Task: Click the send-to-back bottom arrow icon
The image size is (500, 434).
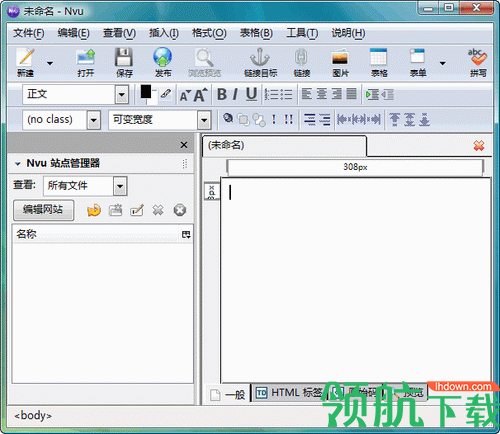Action: [x=424, y=119]
